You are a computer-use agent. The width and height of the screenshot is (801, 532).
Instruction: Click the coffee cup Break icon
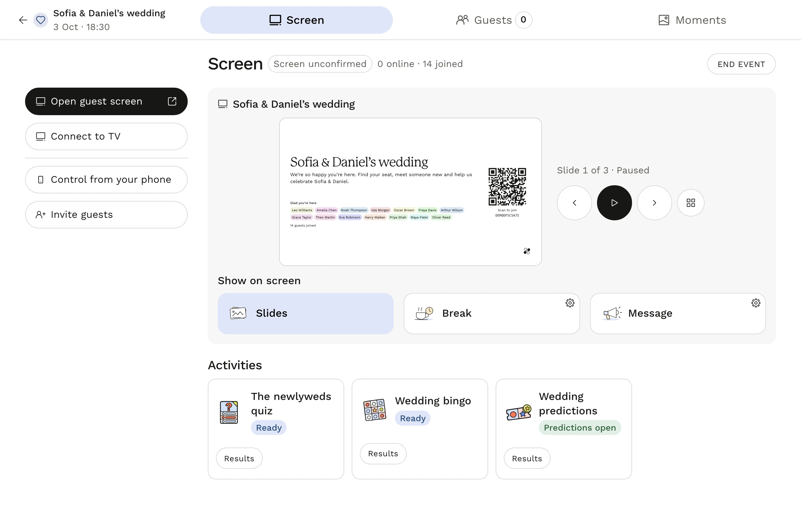coord(424,314)
